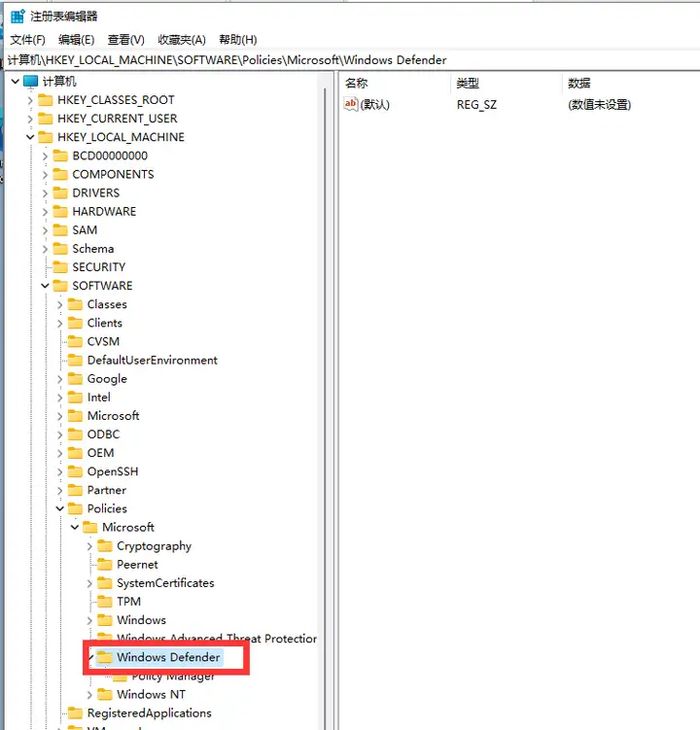Expand the Cryptography key chevron

pyautogui.click(x=89, y=546)
